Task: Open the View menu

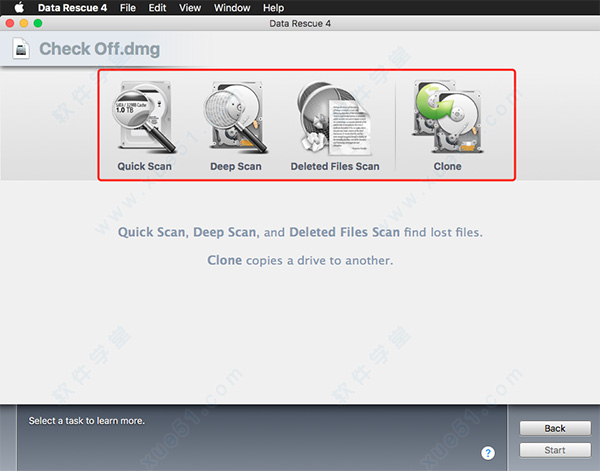Action: (x=190, y=8)
